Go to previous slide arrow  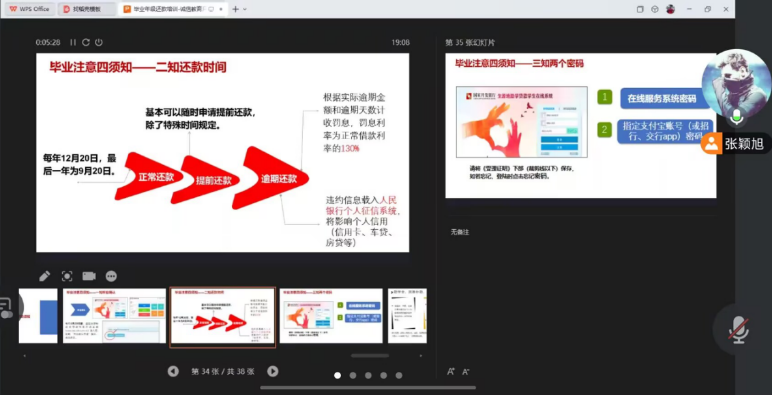point(173,371)
